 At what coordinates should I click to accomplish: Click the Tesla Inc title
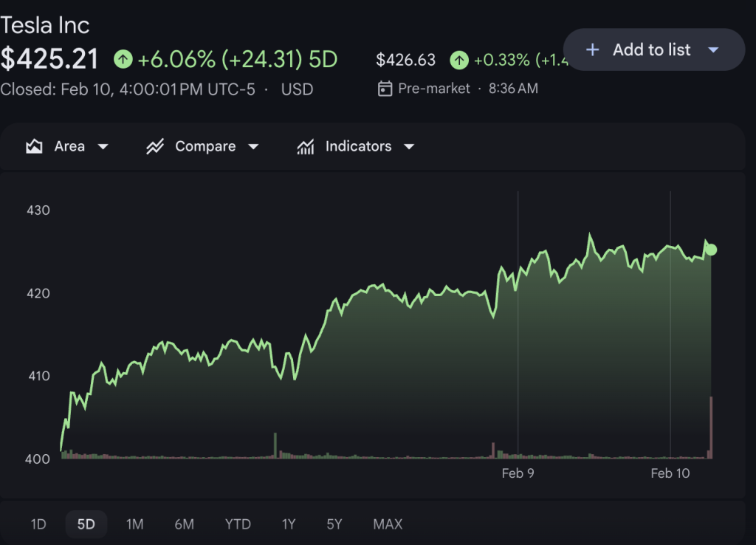click(x=46, y=24)
